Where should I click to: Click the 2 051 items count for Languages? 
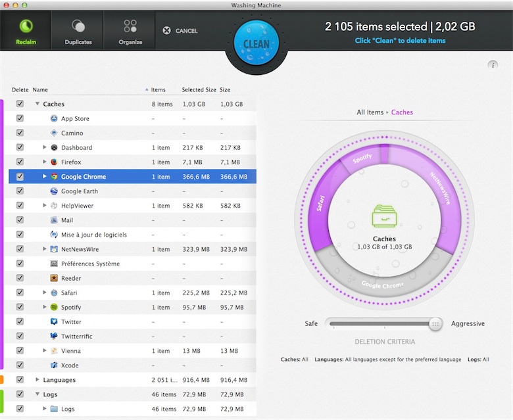[x=164, y=380]
